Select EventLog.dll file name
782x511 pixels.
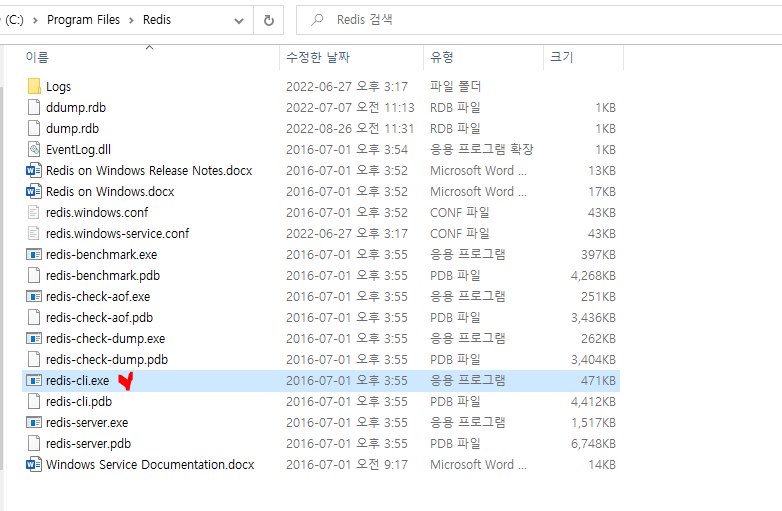tap(78, 149)
